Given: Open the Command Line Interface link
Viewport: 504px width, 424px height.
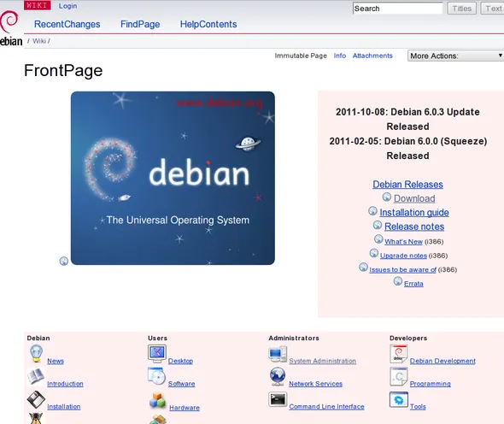Looking at the screenshot, I should (326, 407).
